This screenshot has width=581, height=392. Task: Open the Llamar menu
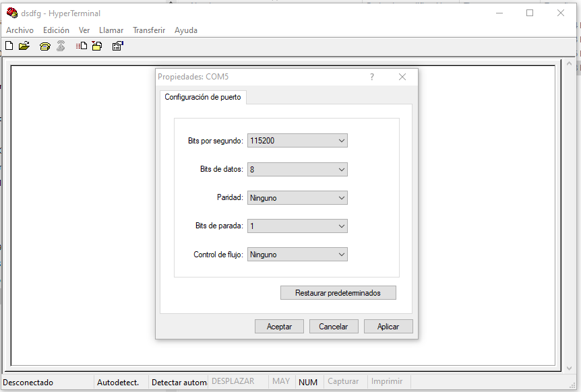pyautogui.click(x=111, y=30)
